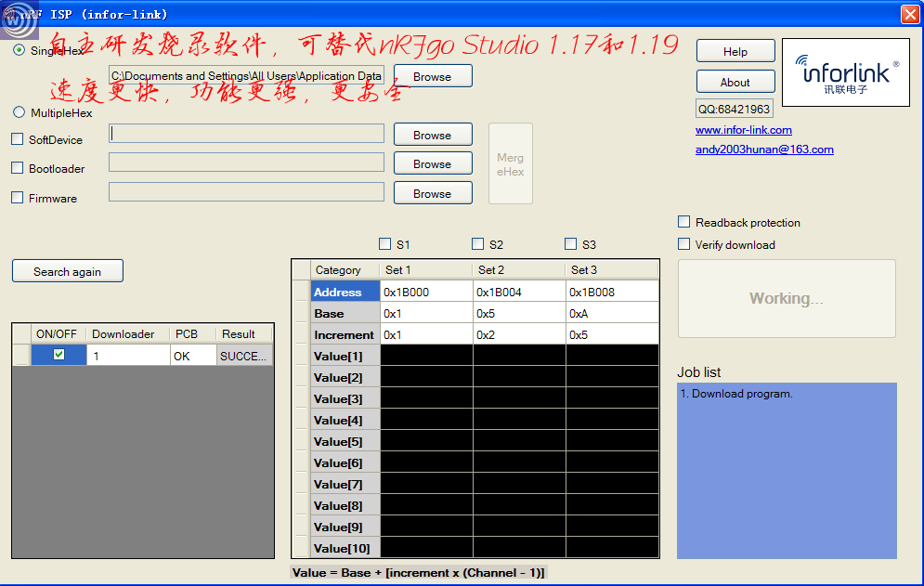Click the andy2003hunan@163.com email link
Screen dimensions: 924x586
[764, 150]
